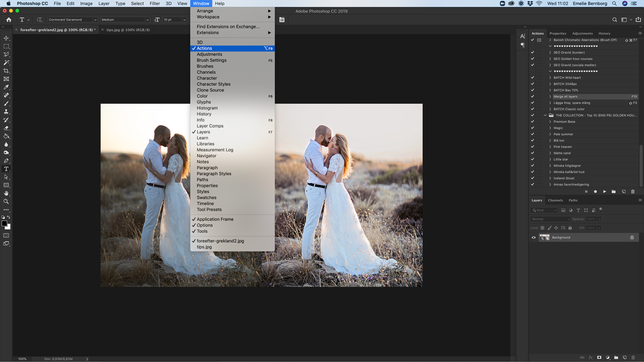644x362 pixels.
Task: Select the Crop tool
Action: (6, 71)
